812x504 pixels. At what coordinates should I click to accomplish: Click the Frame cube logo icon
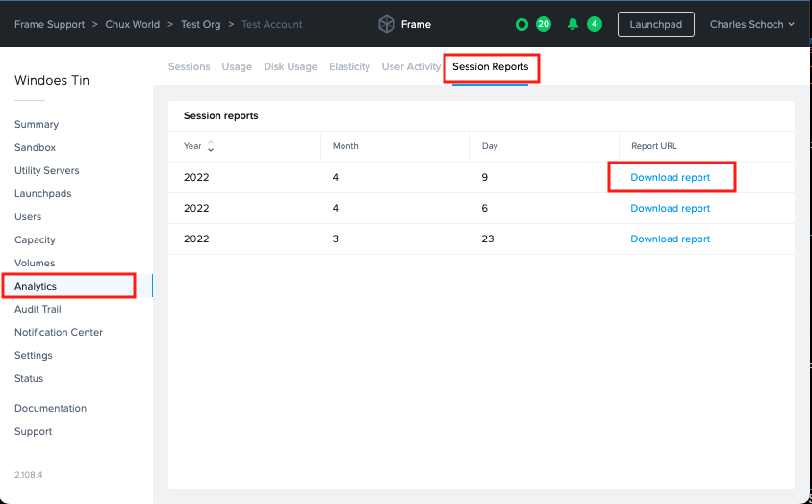click(x=387, y=24)
